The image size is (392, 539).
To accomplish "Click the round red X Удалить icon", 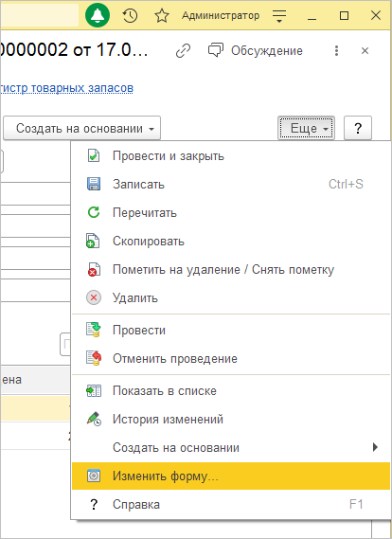I will [94, 297].
